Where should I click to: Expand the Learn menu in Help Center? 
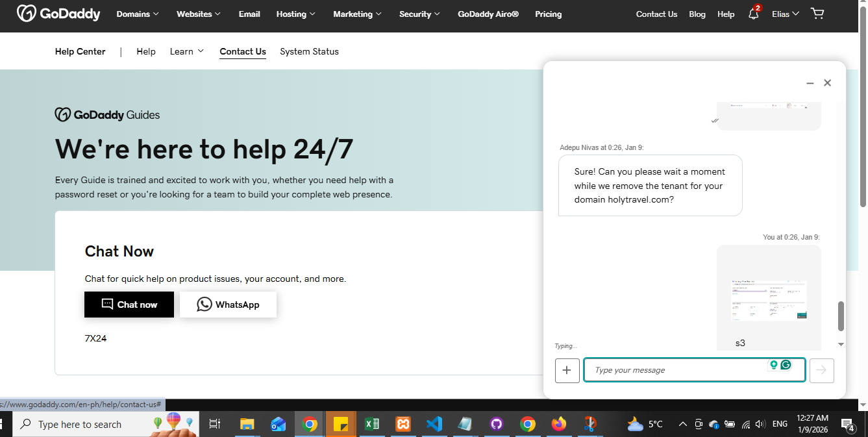(186, 51)
